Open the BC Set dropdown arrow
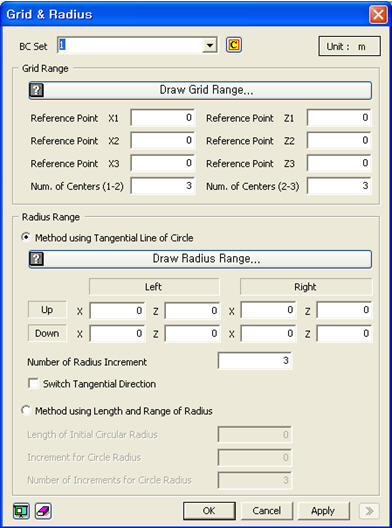 pyautogui.click(x=209, y=45)
